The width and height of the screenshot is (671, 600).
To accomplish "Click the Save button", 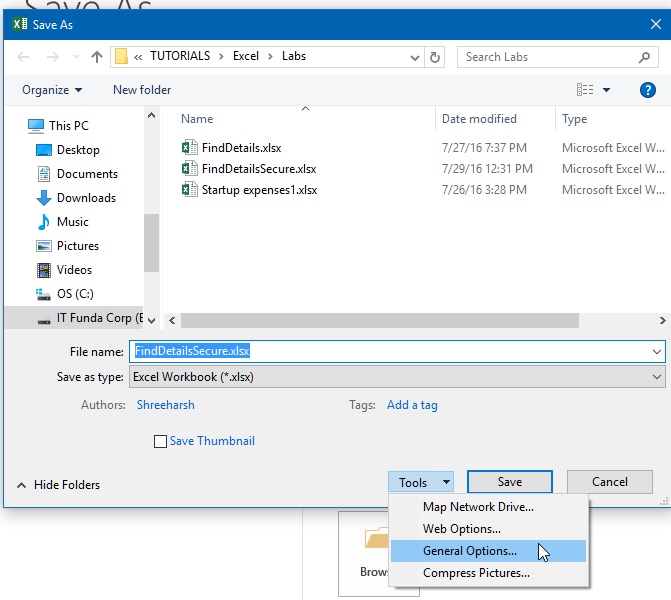I will click(510, 482).
